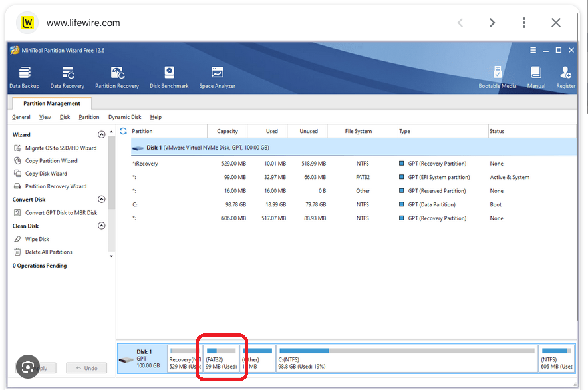Screen dimensions: 588x390
Task: Click the Apply button
Action: [x=43, y=368]
